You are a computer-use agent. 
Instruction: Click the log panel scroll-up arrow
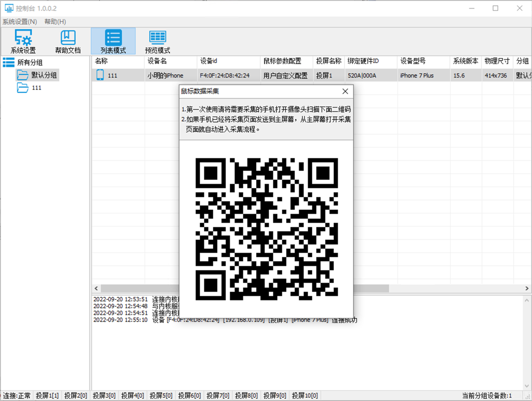pyautogui.click(x=527, y=300)
